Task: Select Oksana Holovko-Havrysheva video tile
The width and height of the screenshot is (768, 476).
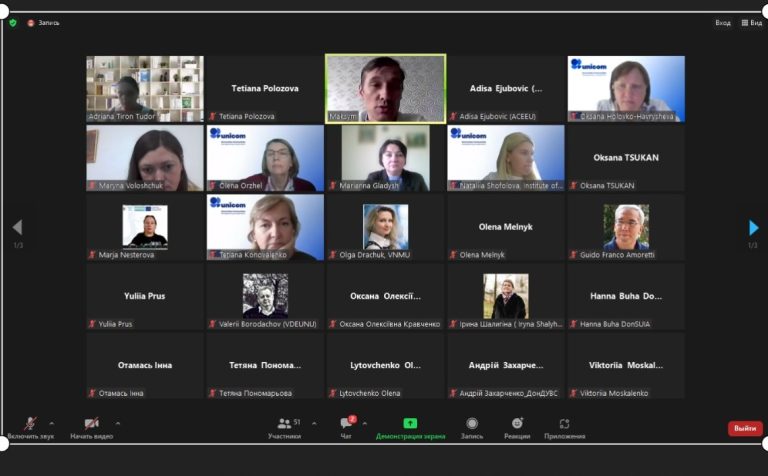Action: pyautogui.click(x=626, y=89)
